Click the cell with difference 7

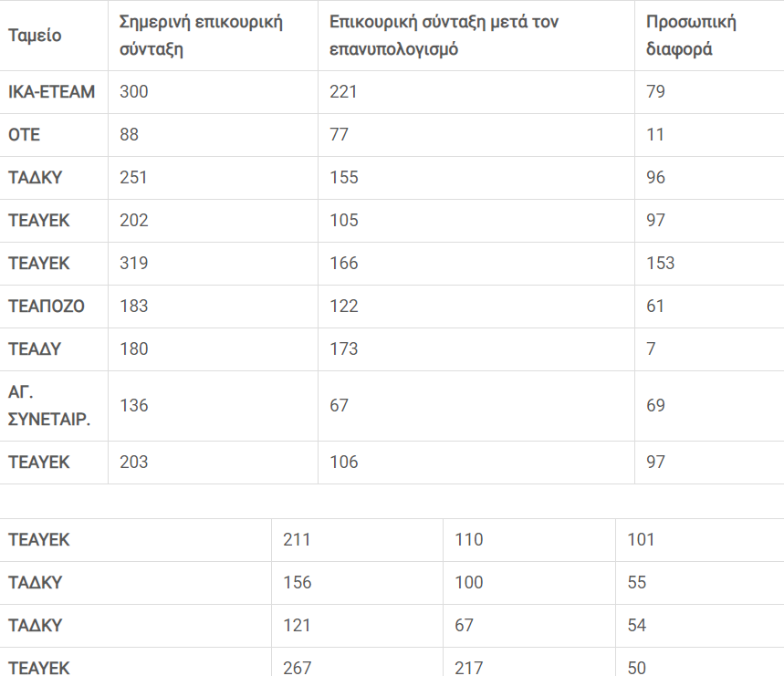651,349
